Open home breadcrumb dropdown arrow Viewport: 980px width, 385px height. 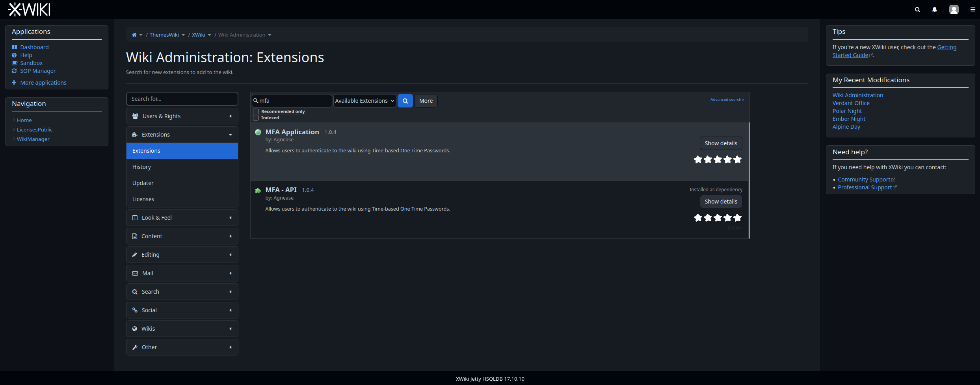[x=141, y=35]
